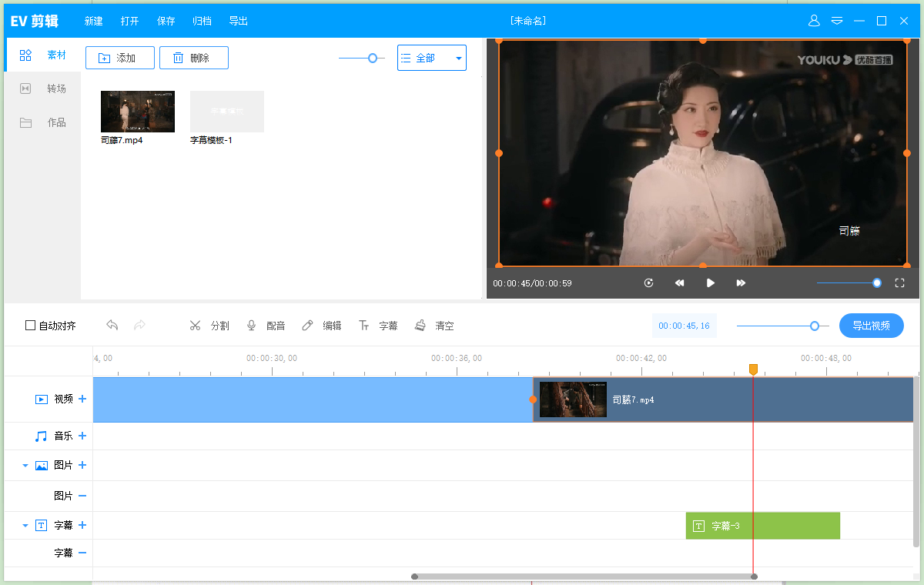Add a new 音乐 track

click(x=82, y=436)
